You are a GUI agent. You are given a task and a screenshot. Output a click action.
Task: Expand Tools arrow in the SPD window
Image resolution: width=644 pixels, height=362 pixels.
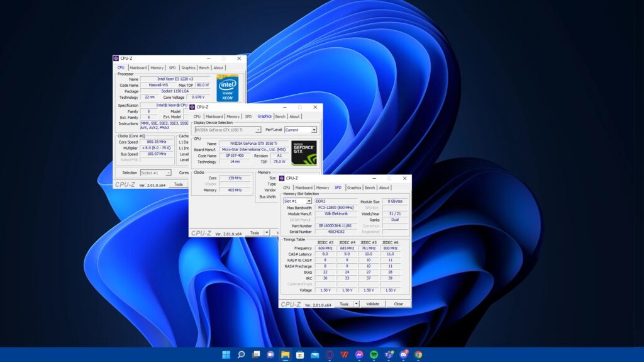[x=356, y=304]
